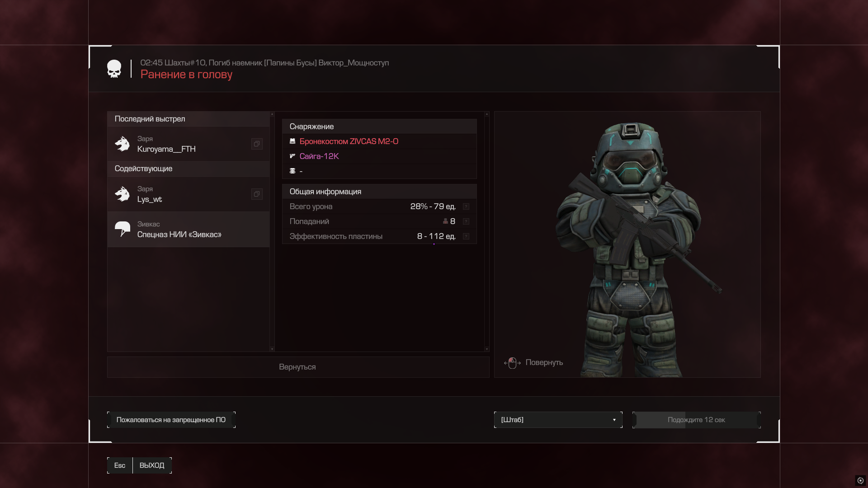Viewport: 868px width, 488px height.
Task: Open the Сайга-12К weapon link
Action: tap(319, 156)
